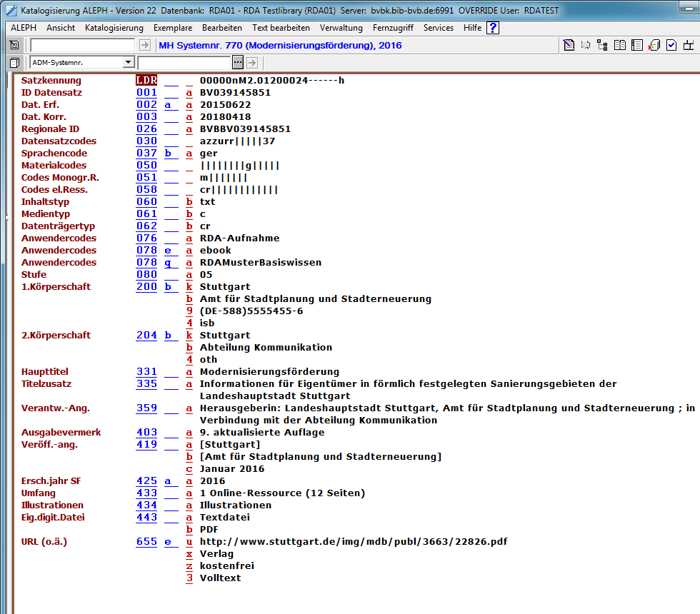Open the Exemplare menu

click(x=172, y=28)
